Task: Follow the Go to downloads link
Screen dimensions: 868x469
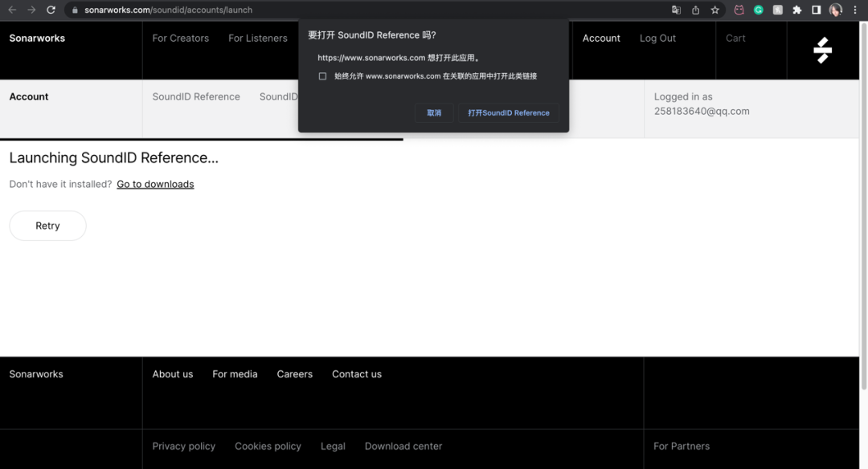Action: (x=155, y=184)
